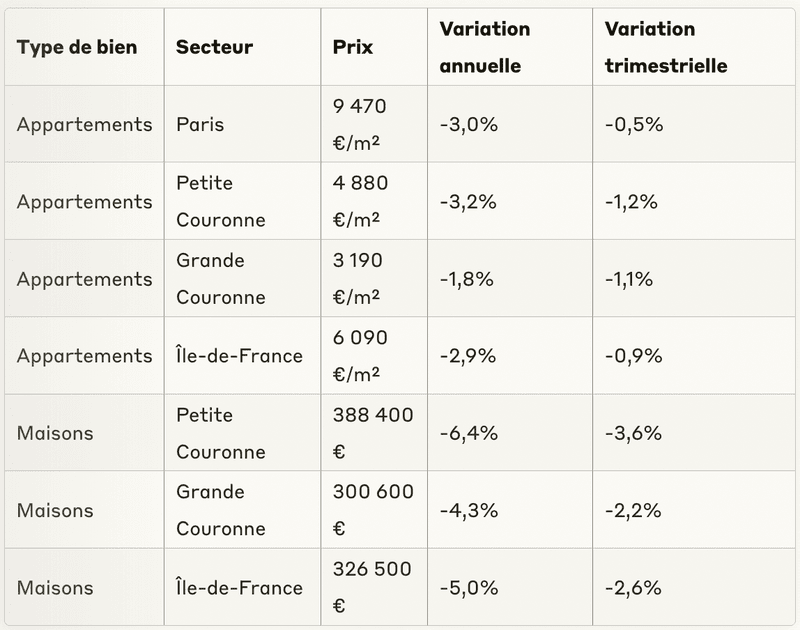
Task: Click the 9 470 €/m² price cell
Action: [359, 125]
